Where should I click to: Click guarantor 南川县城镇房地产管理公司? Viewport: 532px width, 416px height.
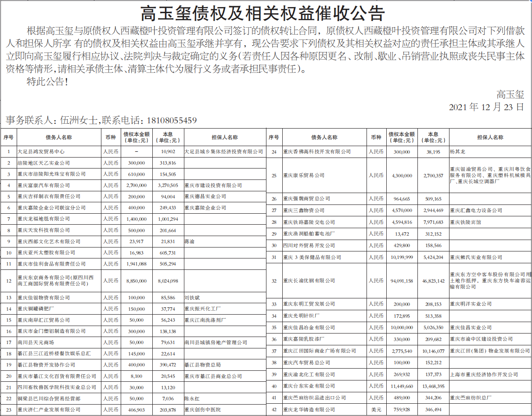(216, 343)
